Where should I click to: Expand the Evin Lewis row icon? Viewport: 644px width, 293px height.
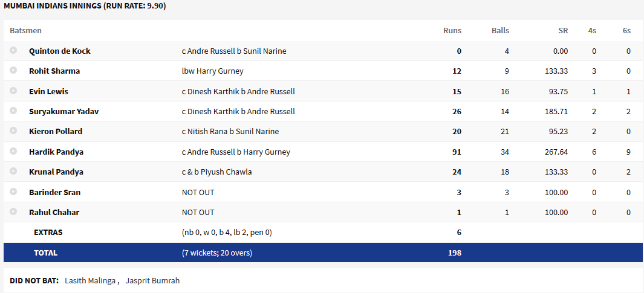point(13,91)
